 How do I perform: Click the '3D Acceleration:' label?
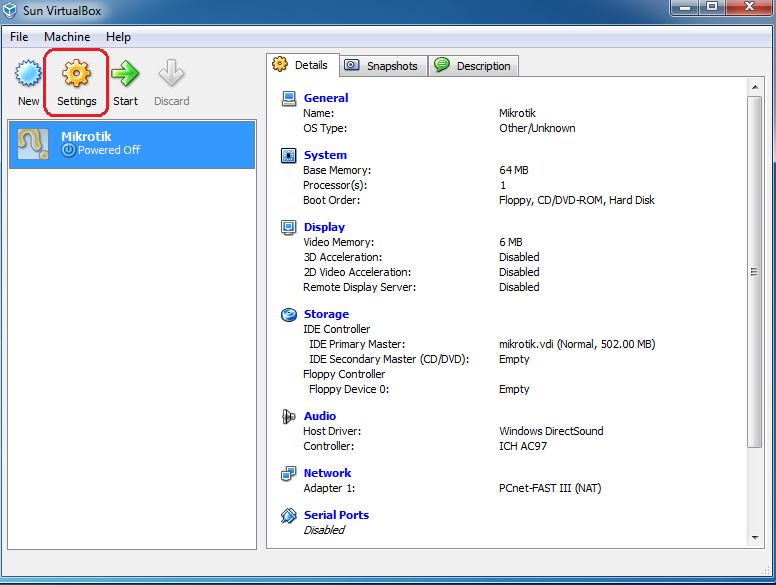coord(342,257)
